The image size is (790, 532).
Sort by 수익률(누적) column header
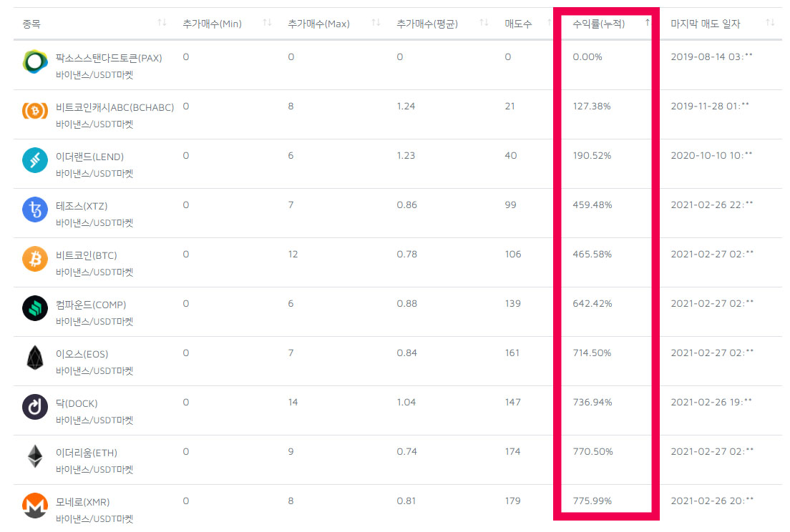(598, 24)
